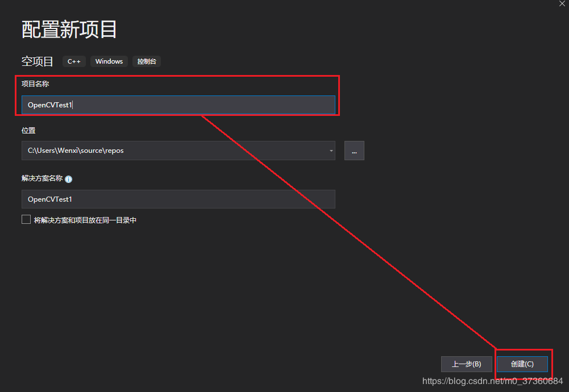Click the 配置新项目 heading
The height and width of the screenshot is (392, 569).
[x=69, y=30]
